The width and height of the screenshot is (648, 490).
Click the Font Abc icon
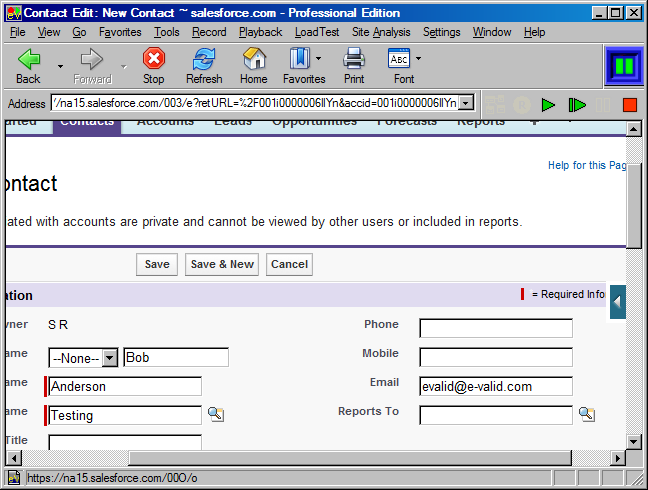[x=399, y=58]
